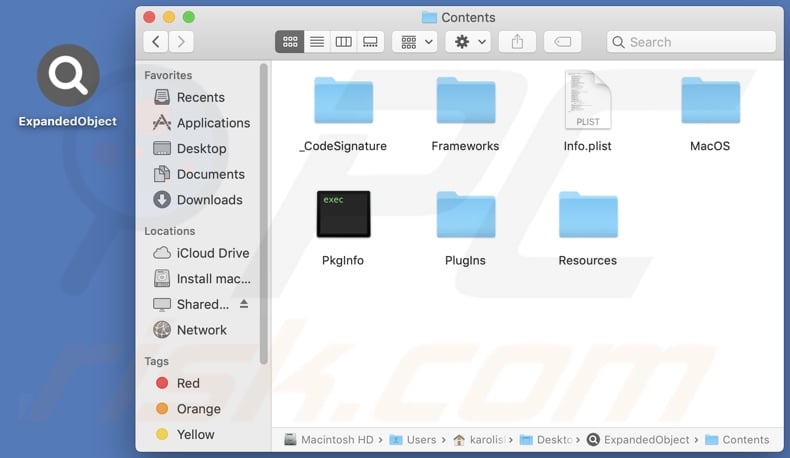Select the Info.plist file
Image resolution: width=790 pixels, height=458 pixels.
click(587, 101)
